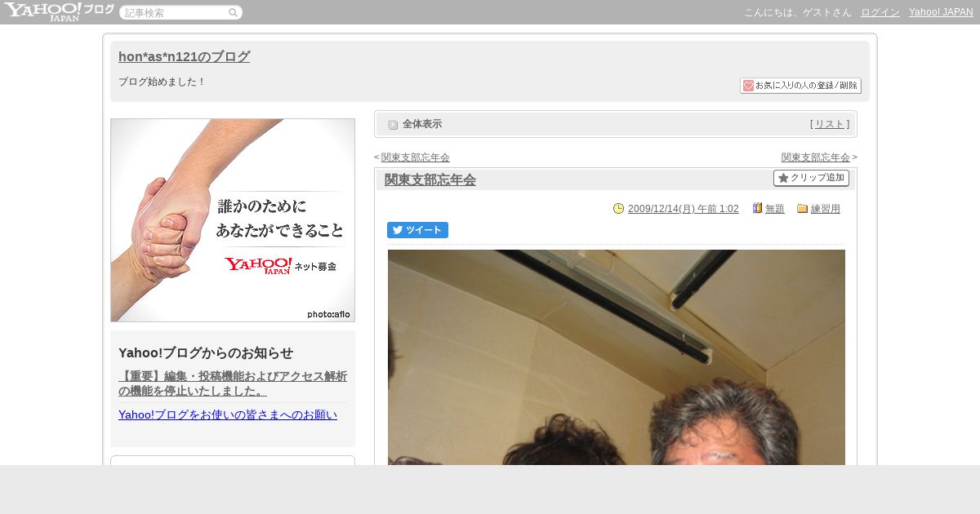
Task: Click the ツイート button
Action: [x=417, y=230]
